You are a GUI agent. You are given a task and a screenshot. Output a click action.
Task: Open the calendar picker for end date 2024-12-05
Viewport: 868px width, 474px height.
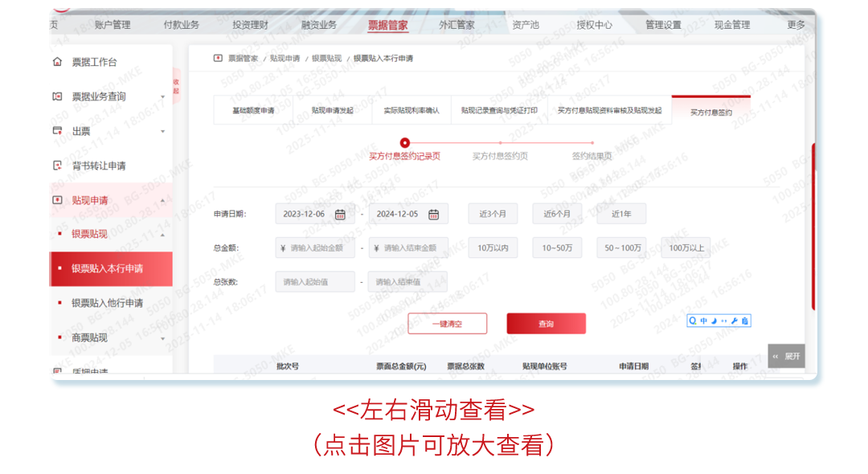433,214
